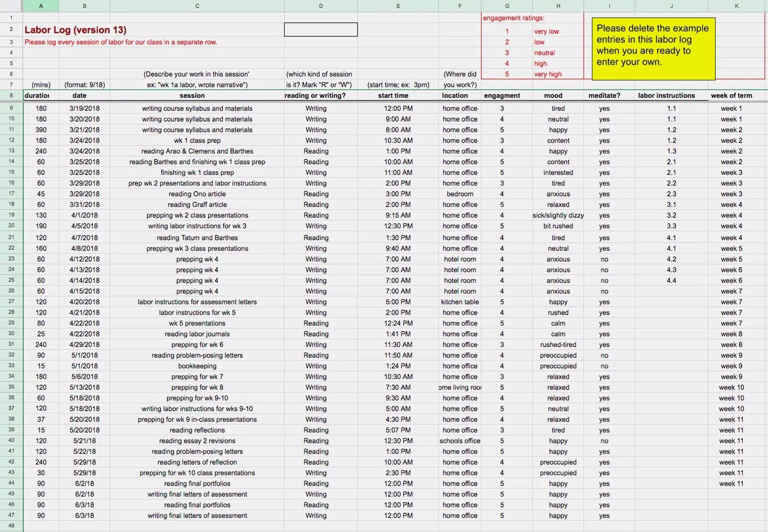Select column C header
This screenshot has height=532, width=768.
pos(197,6)
